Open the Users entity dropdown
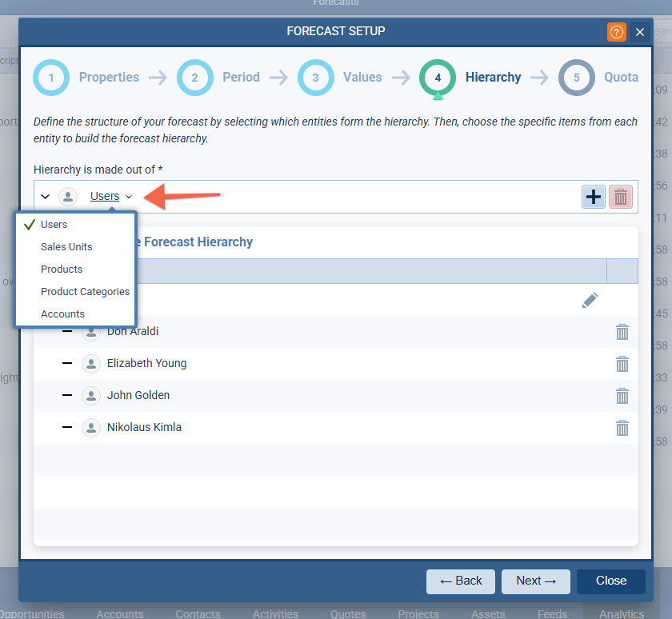Viewport: 672px width, 619px height. click(x=111, y=196)
